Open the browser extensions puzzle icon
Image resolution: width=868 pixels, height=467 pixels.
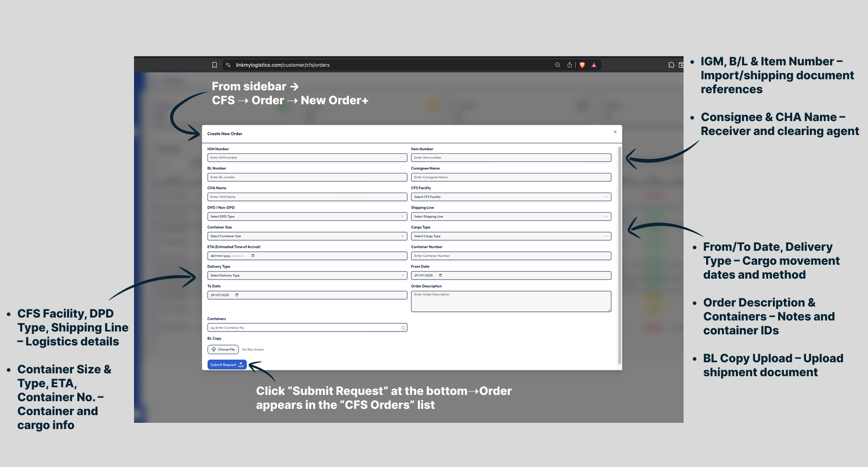coord(671,65)
